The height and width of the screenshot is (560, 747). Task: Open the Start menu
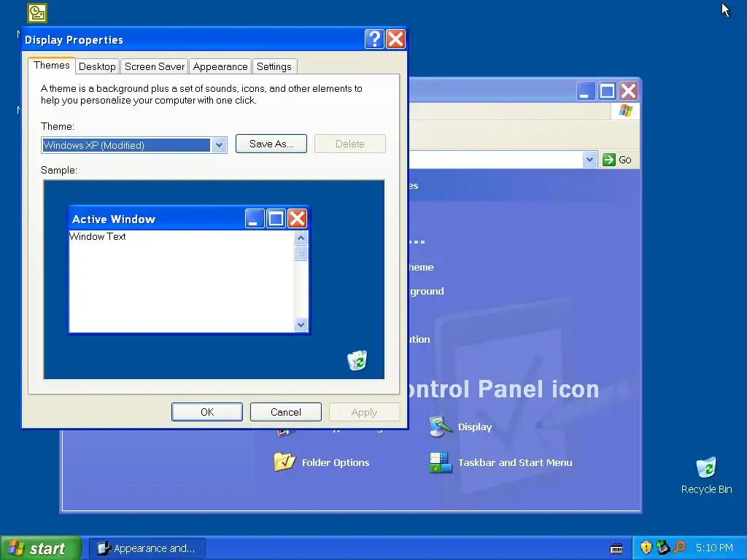41,548
